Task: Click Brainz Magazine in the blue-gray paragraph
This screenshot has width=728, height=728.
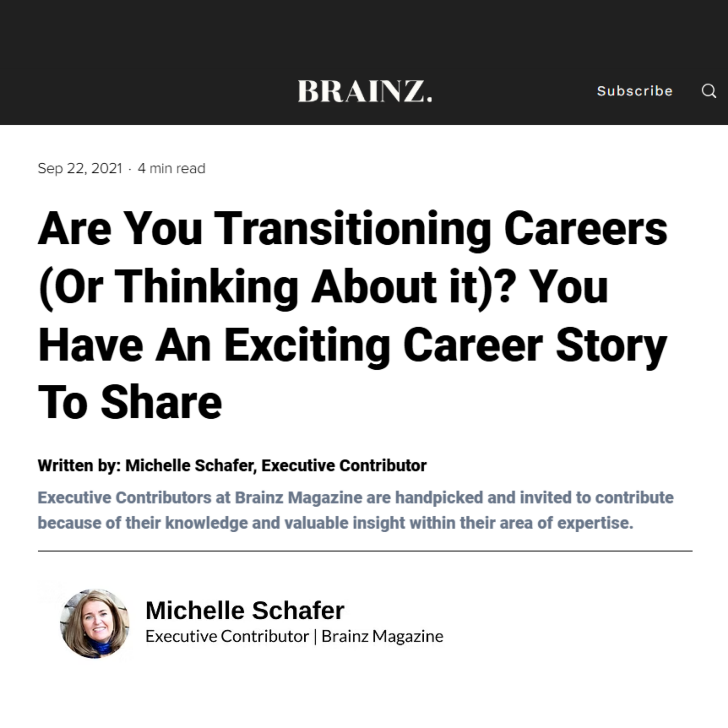Action: pyautogui.click(x=298, y=497)
